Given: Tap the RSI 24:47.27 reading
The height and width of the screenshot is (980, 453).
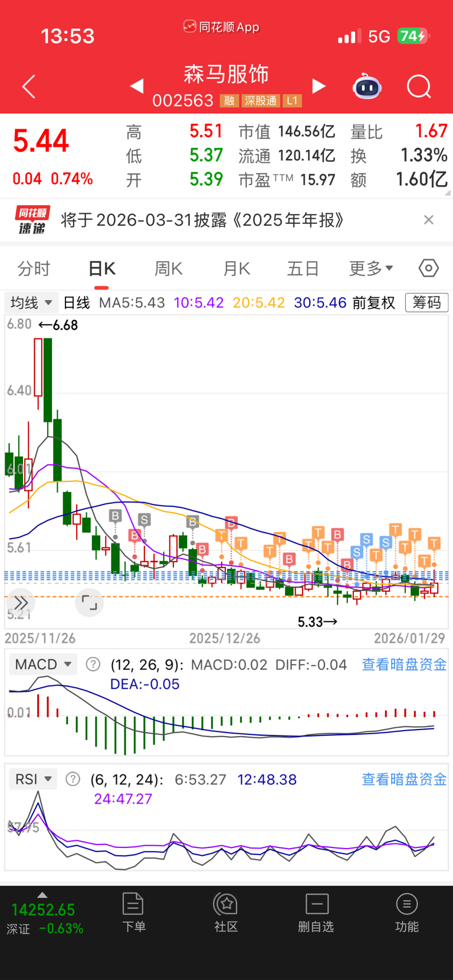Looking at the screenshot, I should pos(123,799).
